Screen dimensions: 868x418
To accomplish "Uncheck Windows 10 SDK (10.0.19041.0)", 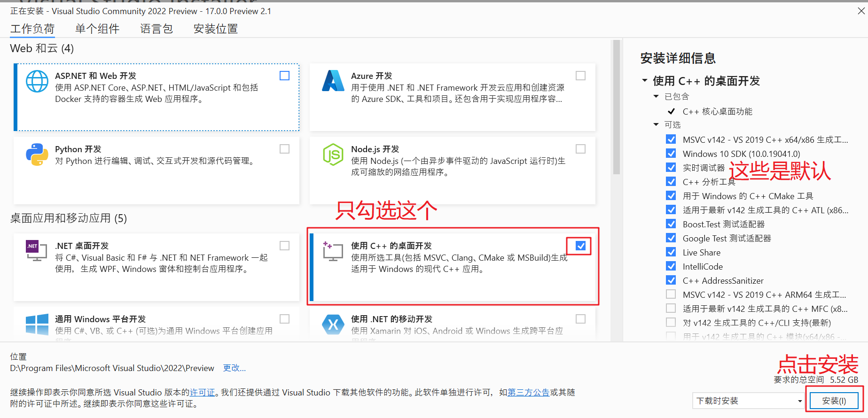I will (671, 154).
